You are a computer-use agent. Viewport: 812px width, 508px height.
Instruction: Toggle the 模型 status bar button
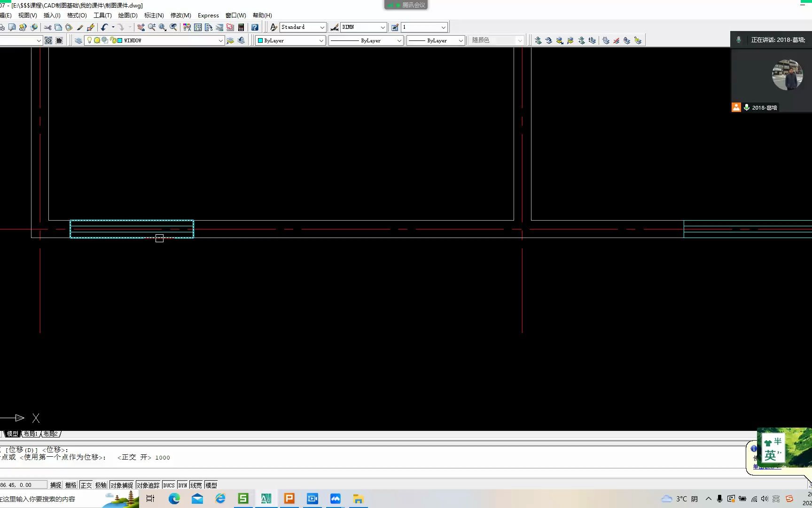(211, 485)
